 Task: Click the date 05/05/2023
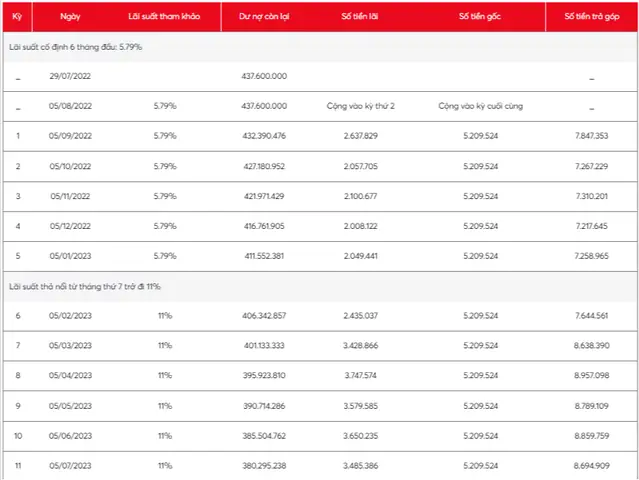[x=70, y=406]
